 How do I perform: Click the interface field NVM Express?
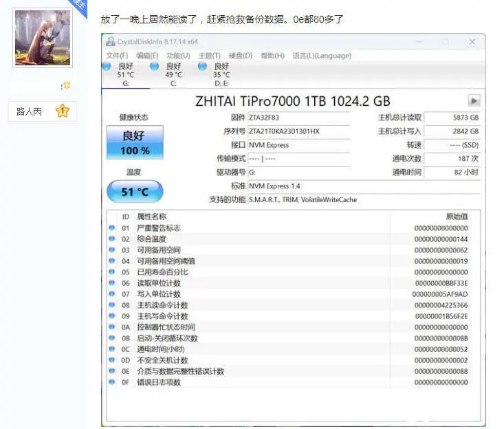click(x=299, y=145)
